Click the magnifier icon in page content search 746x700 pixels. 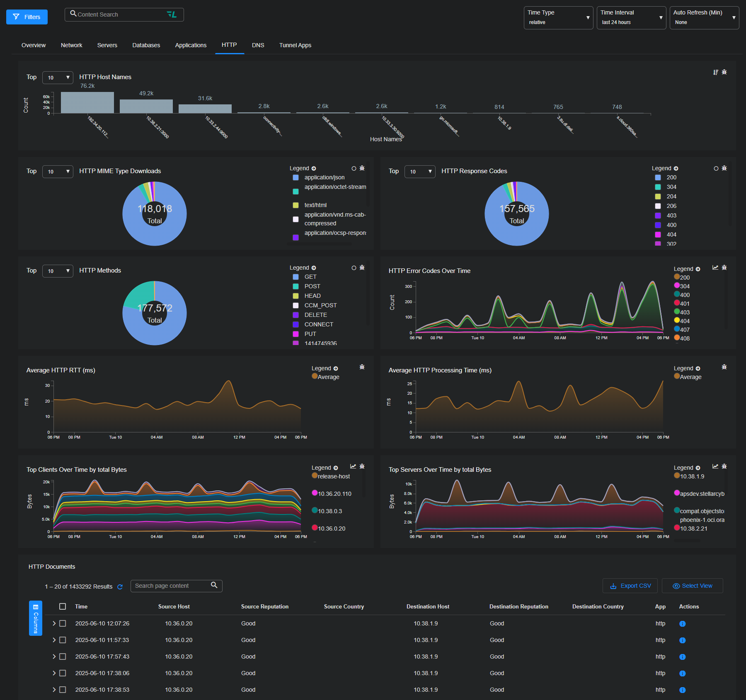click(x=214, y=585)
